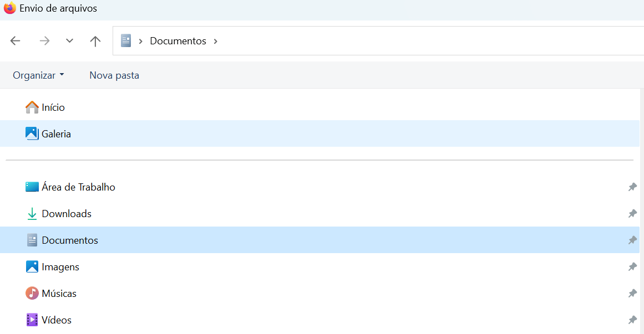
Task: Click the Galeria picture icon
Action: pos(32,133)
